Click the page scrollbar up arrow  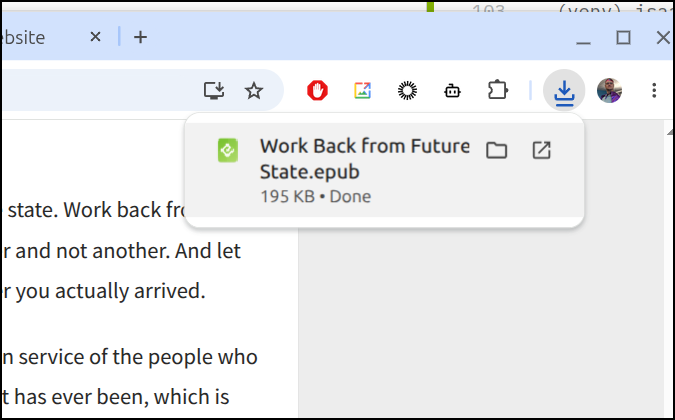point(670,132)
